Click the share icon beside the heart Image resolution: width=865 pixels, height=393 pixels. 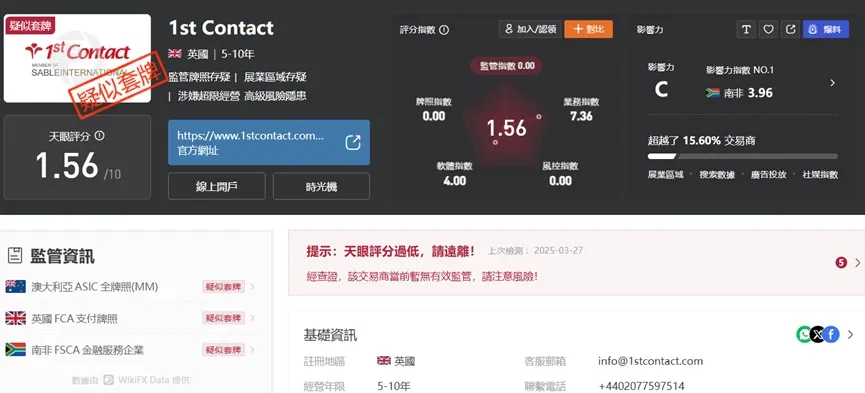(x=790, y=30)
